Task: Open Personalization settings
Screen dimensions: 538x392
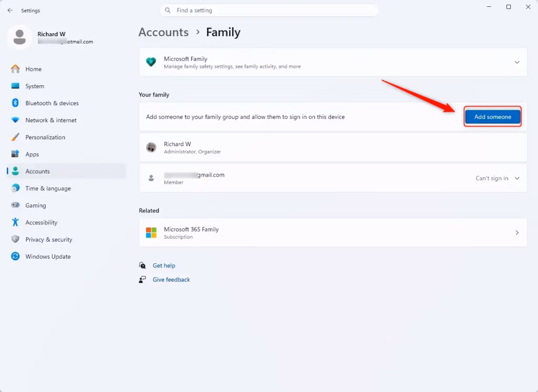Action: click(x=67, y=137)
